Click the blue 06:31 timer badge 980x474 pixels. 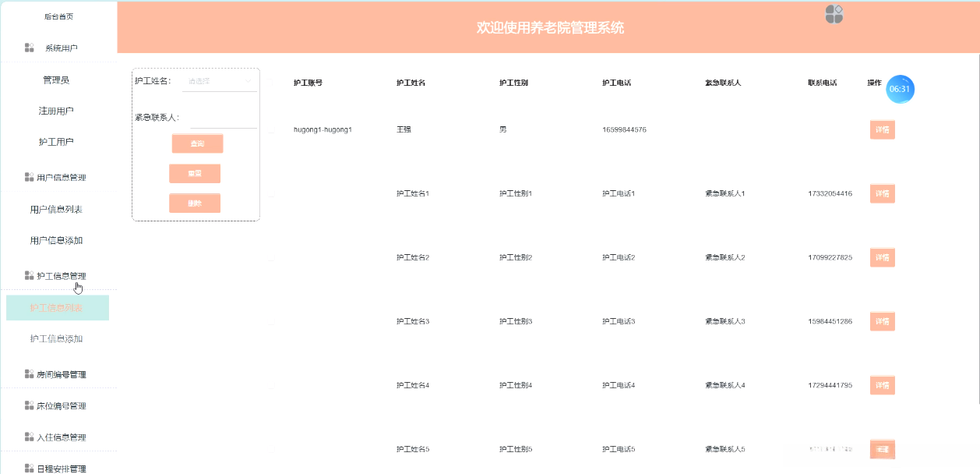tap(900, 89)
